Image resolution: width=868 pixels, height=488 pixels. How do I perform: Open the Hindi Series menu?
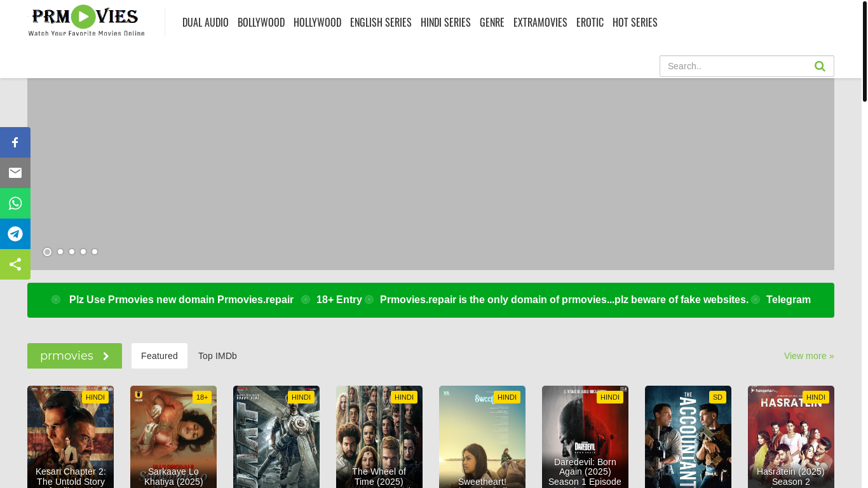(445, 22)
